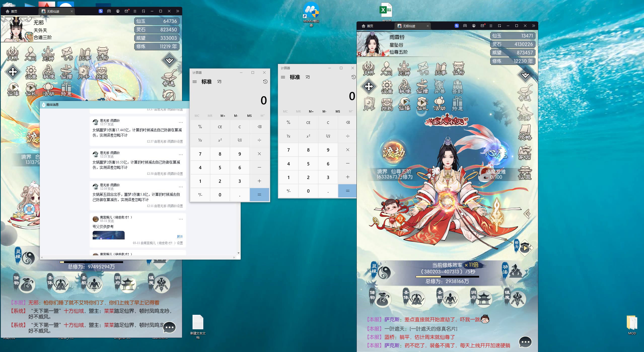Open calculator history in left calculator
This screenshot has height=352, width=644.
coord(265,82)
